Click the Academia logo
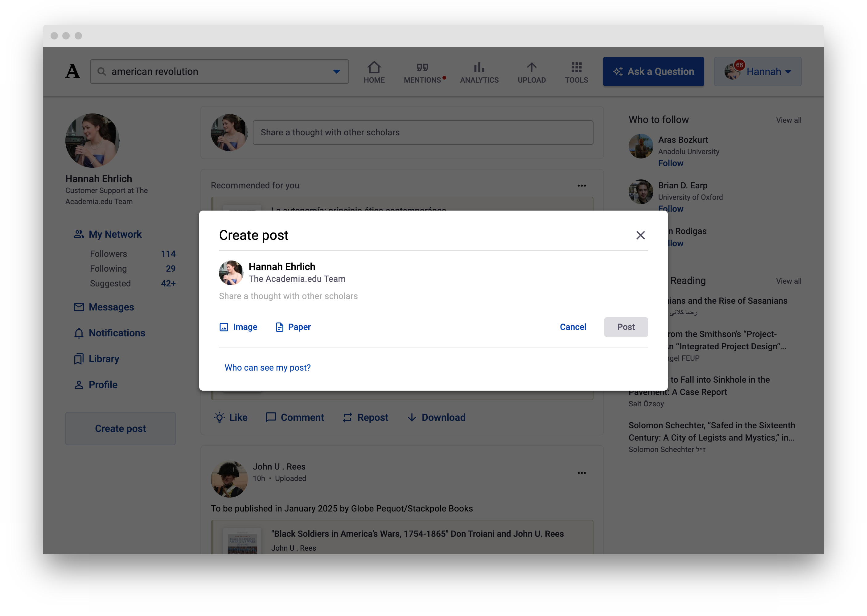This screenshot has height=616, width=867. pyautogui.click(x=72, y=71)
